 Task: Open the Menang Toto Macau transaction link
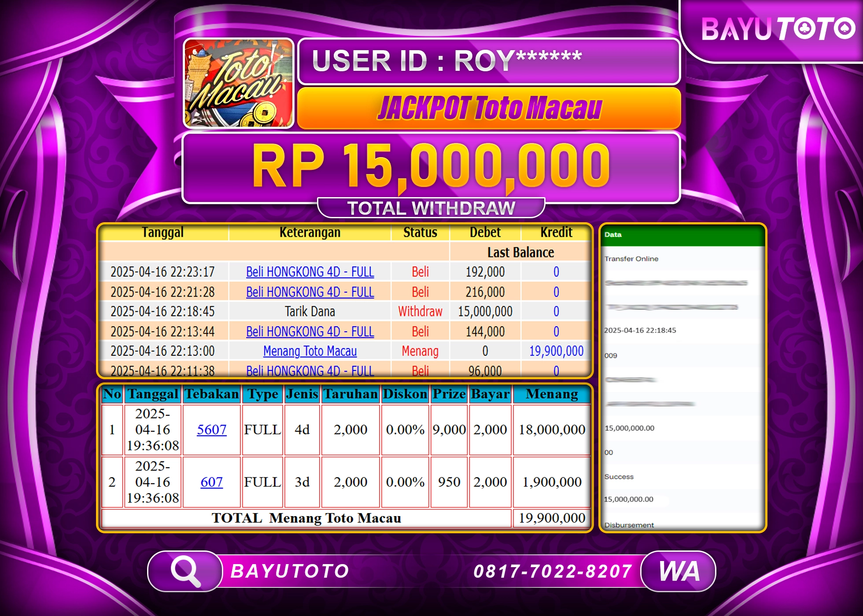point(310,351)
